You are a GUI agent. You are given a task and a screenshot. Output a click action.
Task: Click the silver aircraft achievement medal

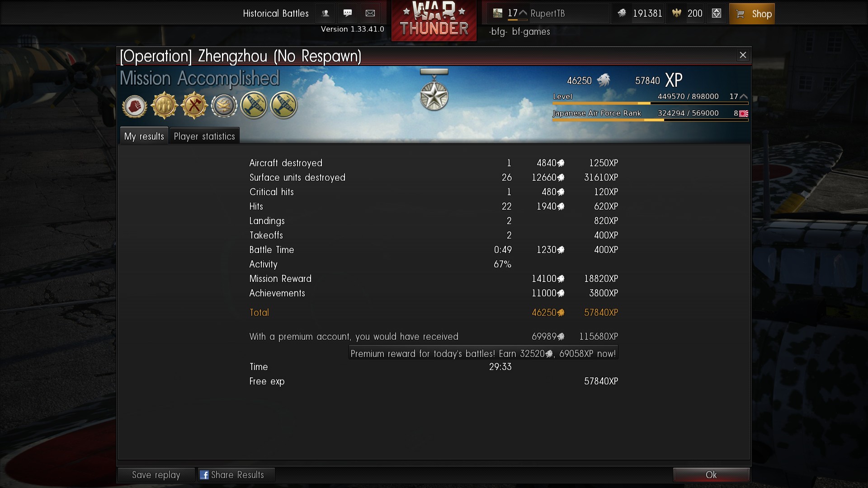point(224,106)
